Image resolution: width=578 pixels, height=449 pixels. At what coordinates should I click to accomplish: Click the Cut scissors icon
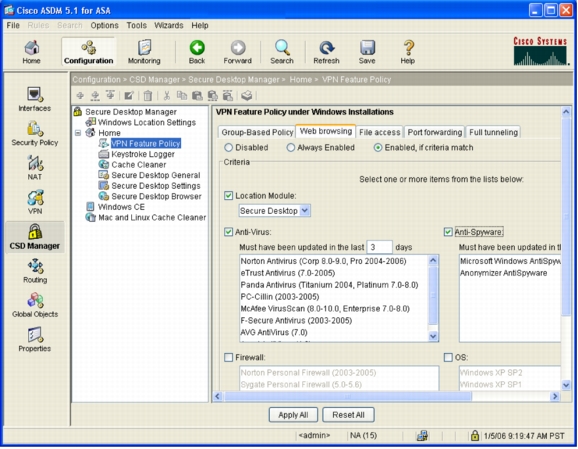[167, 96]
